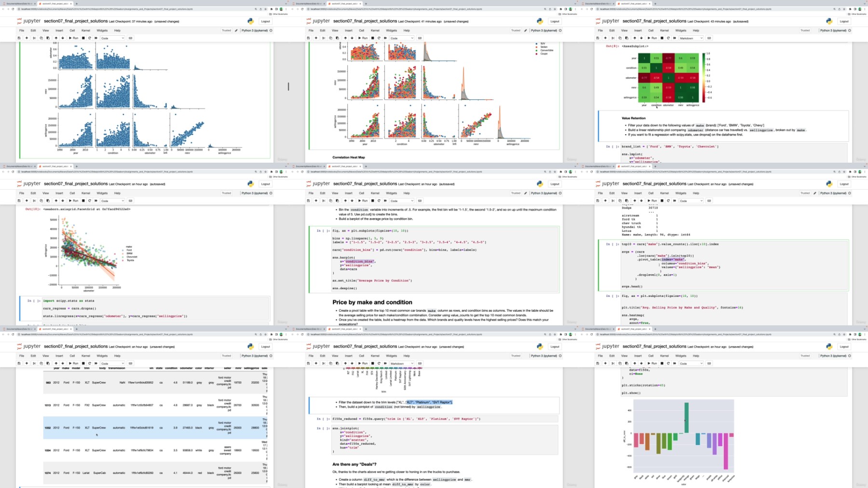Click Trusted button in correlation heatmap window

[805, 30]
